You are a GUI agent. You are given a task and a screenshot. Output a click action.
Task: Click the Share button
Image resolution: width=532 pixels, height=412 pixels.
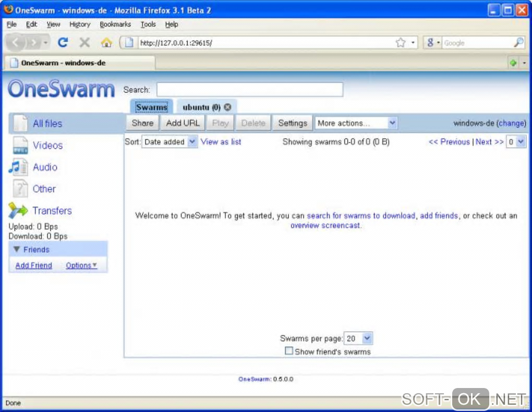142,123
